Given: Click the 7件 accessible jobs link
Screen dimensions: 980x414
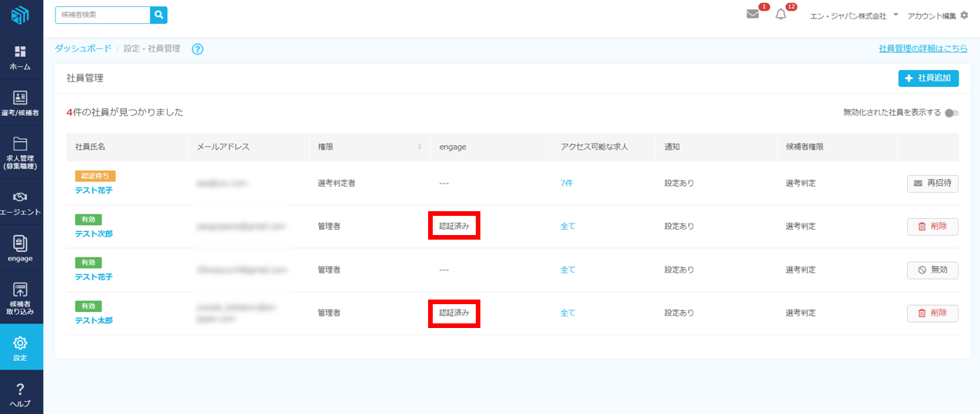Looking at the screenshot, I should [566, 184].
